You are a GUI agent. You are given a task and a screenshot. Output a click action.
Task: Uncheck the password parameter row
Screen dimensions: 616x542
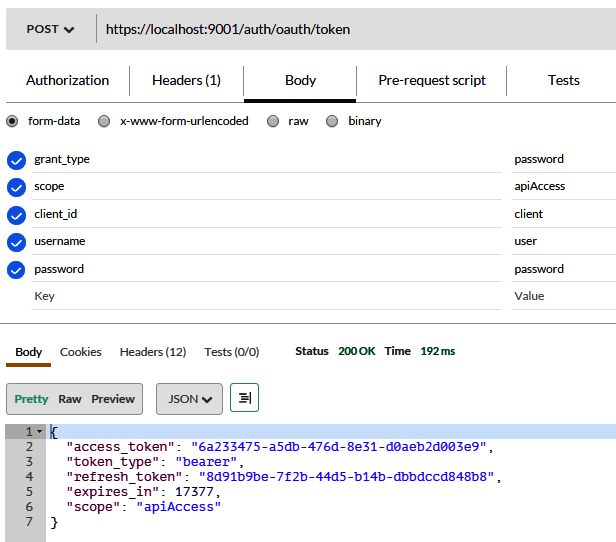pyautogui.click(x=16, y=270)
